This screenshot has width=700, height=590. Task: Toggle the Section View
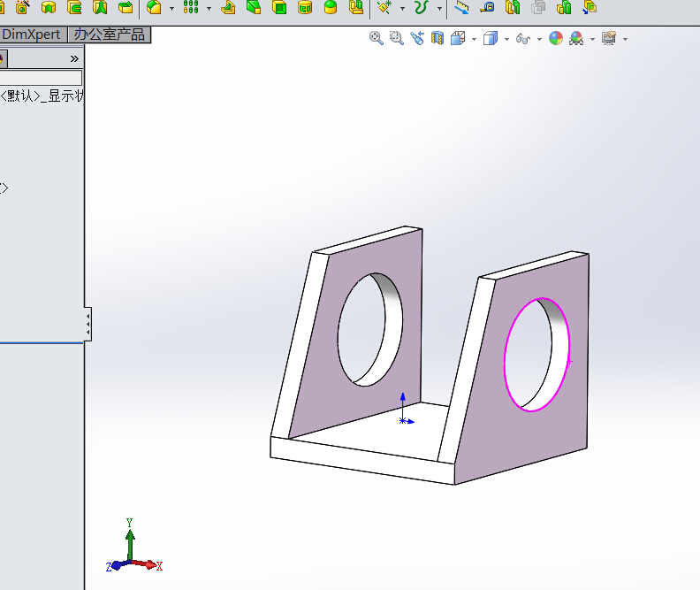tap(437, 38)
